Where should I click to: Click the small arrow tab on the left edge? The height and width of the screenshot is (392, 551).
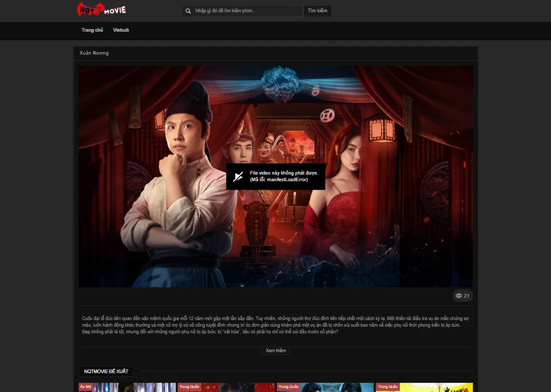[x=74, y=150]
